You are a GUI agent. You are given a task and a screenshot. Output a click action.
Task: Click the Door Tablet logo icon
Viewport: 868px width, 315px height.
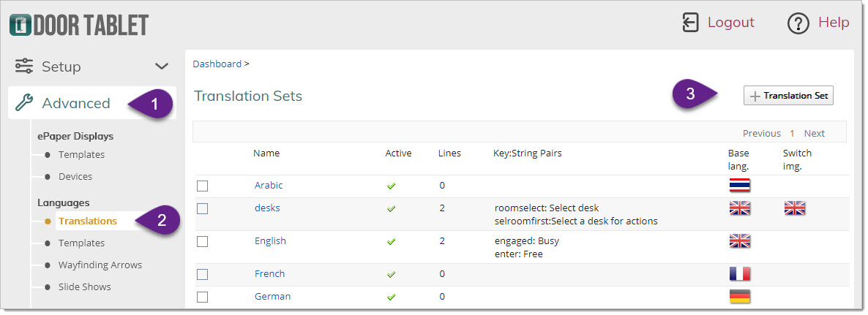[20, 25]
